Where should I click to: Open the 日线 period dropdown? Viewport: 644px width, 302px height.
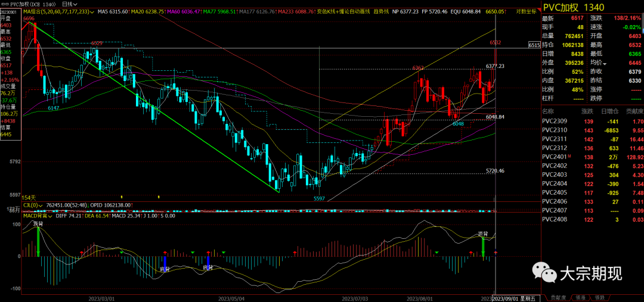coord(69,4)
